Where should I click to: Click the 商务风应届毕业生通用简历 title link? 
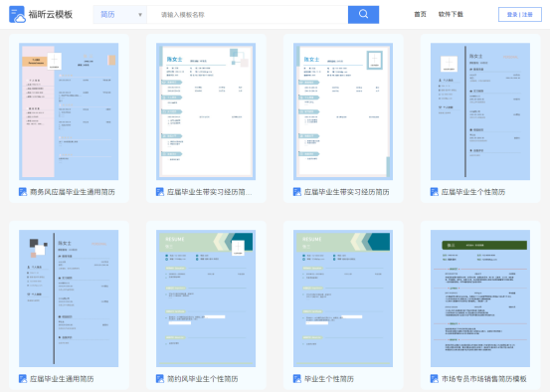(73, 192)
